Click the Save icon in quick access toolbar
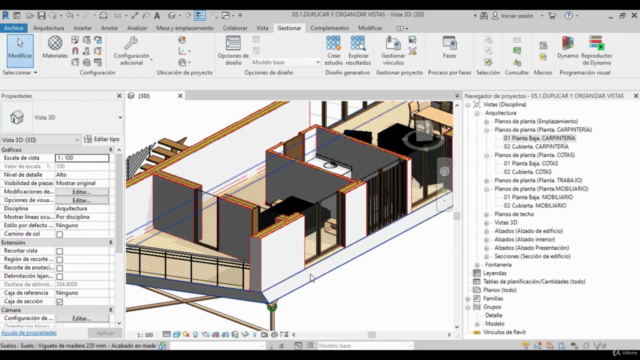This screenshot has height=360, width=640. coord(41,16)
